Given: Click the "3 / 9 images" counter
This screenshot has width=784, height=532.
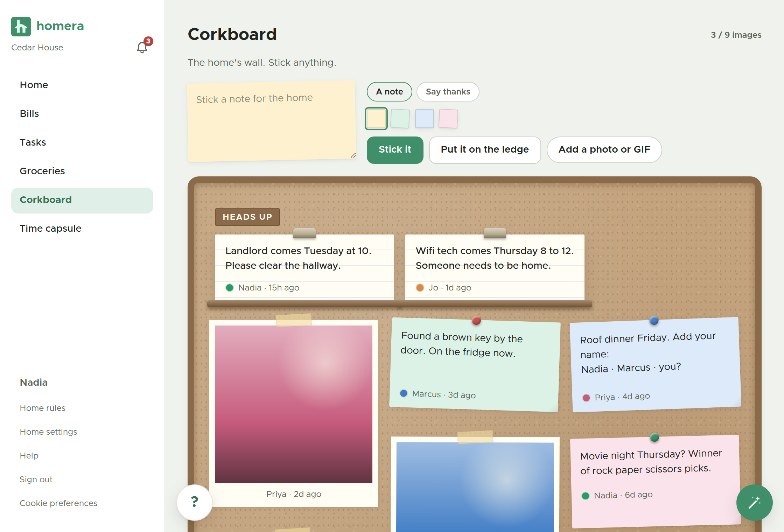Looking at the screenshot, I should [736, 35].
